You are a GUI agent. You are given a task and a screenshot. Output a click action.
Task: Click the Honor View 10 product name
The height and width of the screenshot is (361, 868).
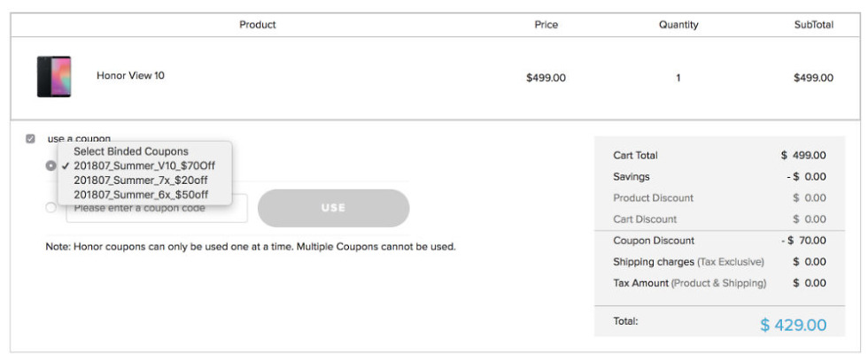coord(130,76)
